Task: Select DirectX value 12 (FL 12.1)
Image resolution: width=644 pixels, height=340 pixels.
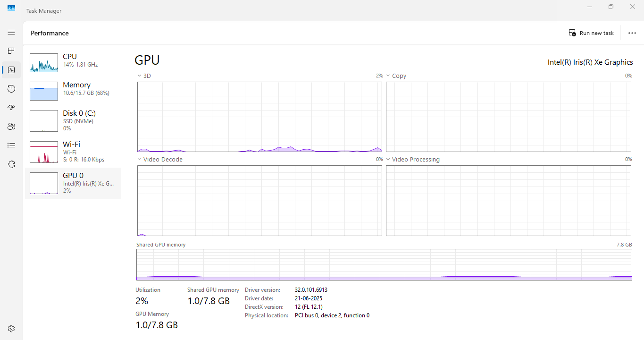Action: pos(309,307)
